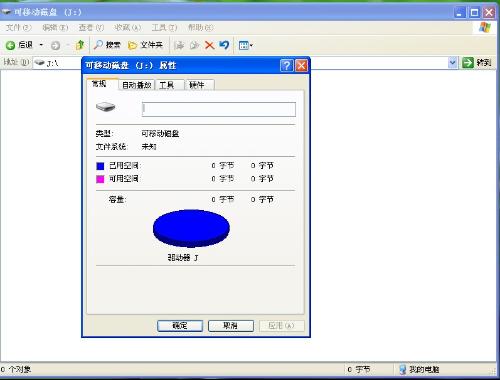Screen dimensions: 500x380
Task: Open the View (查看) menu
Action: [91, 27]
